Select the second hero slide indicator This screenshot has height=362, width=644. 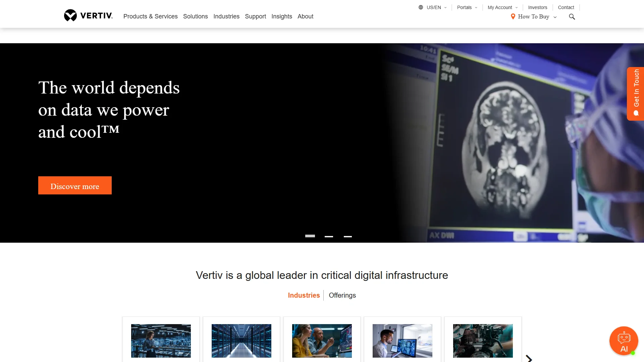[329, 236]
